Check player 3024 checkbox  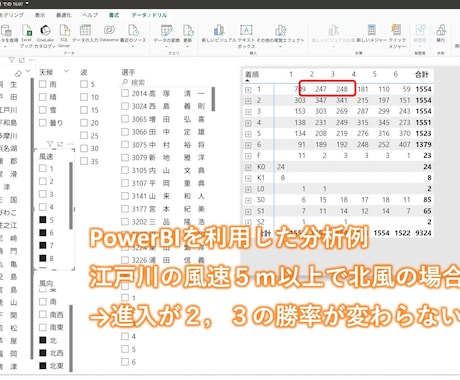pos(125,106)
